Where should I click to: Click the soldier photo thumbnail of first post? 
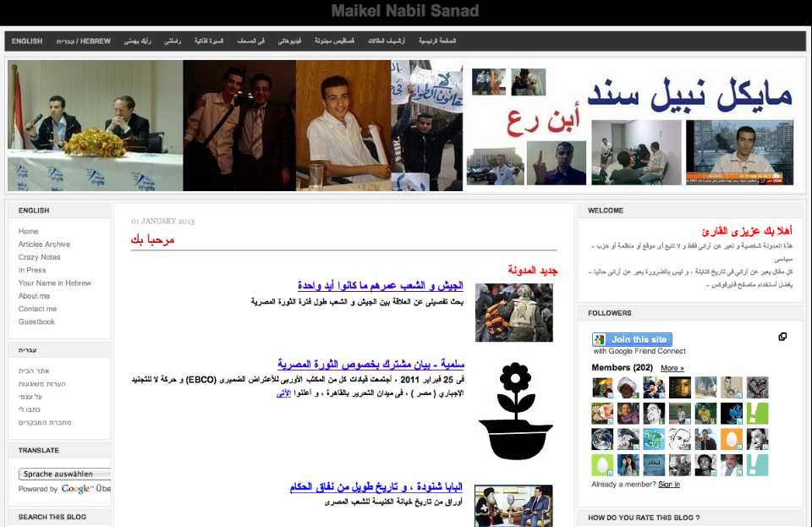click(x=514, y=312)
